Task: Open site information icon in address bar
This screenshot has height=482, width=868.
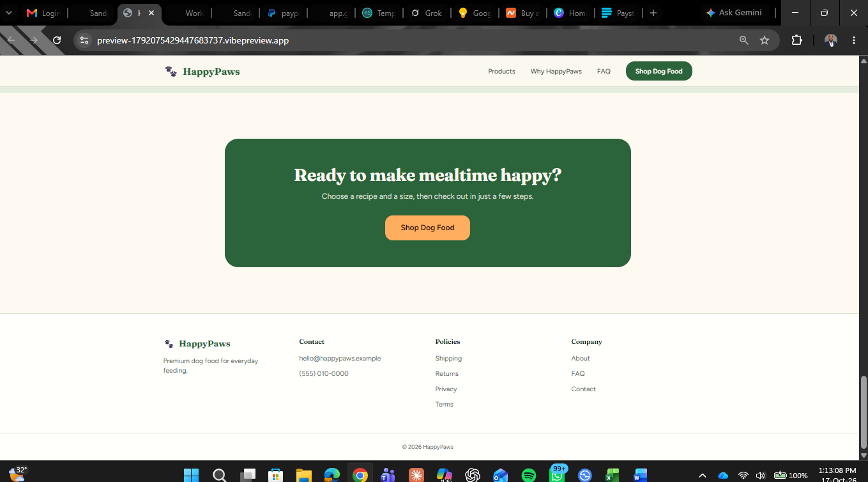Action: [x=84, y=40]
